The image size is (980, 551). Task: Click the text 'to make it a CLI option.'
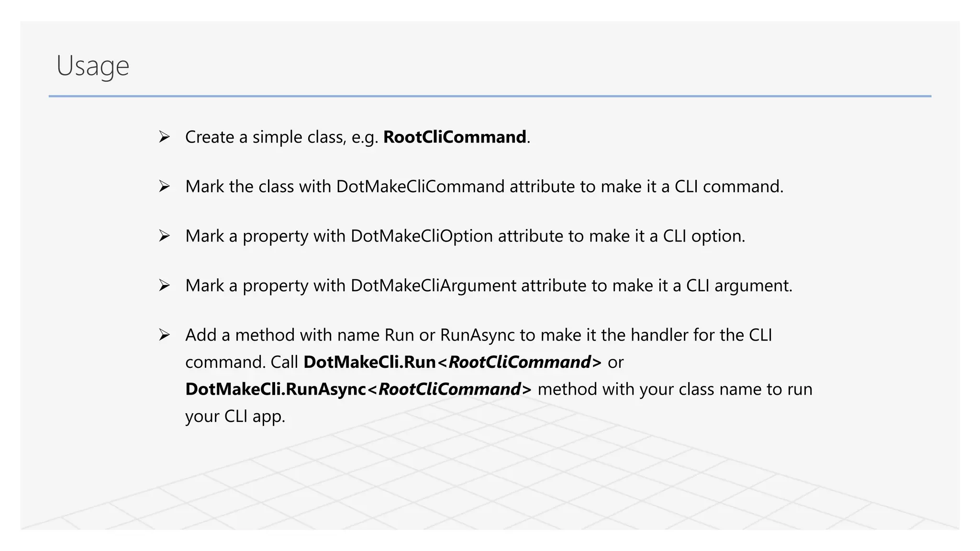(657, 236)
